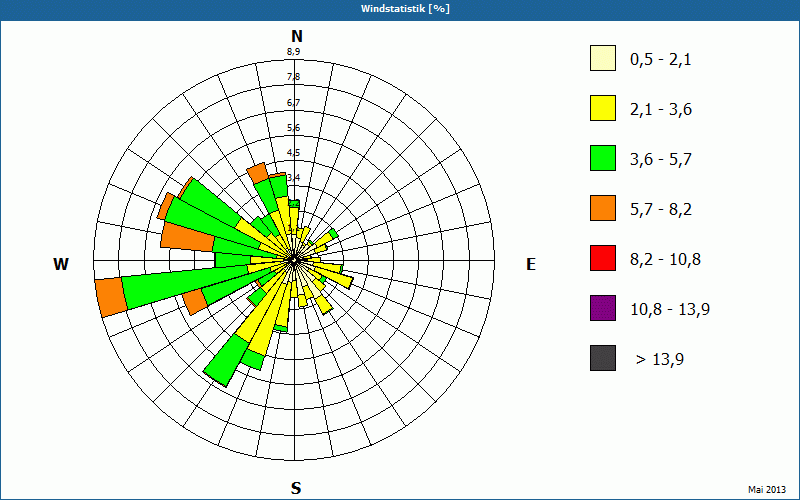Click the legend label '8,2 - 10,8'

point(665,260)
